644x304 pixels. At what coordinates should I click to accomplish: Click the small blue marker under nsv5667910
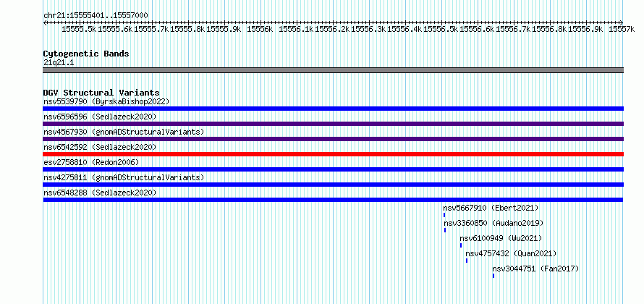[444, 215]
